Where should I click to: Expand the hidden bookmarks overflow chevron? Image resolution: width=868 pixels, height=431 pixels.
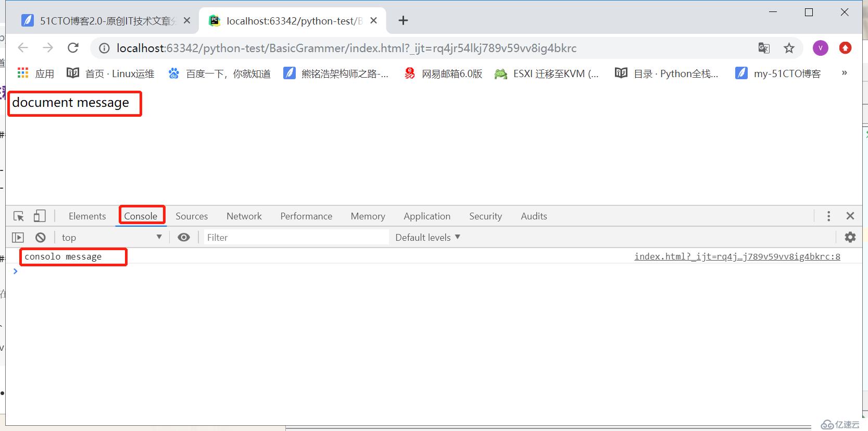844,73
